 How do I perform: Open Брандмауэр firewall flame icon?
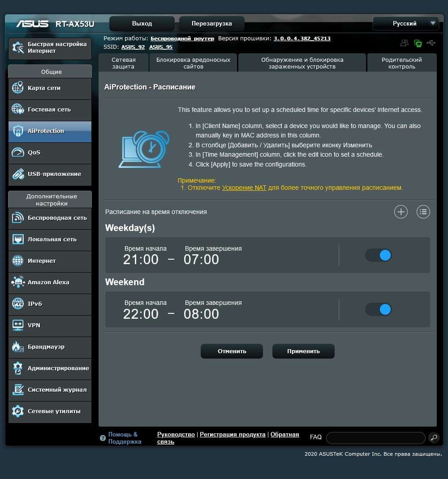(x=18, y=346)
